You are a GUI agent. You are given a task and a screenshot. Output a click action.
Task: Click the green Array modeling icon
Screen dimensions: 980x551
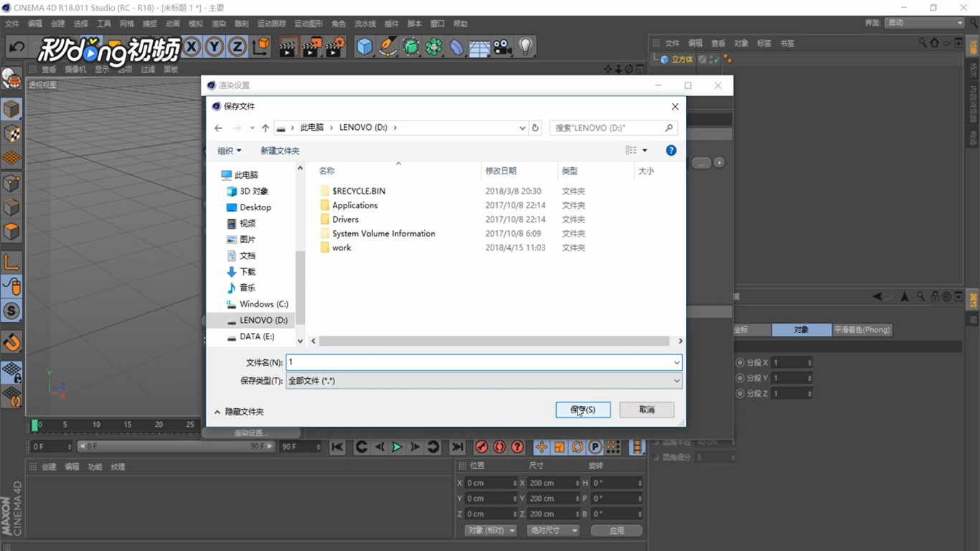click(434, 47)
